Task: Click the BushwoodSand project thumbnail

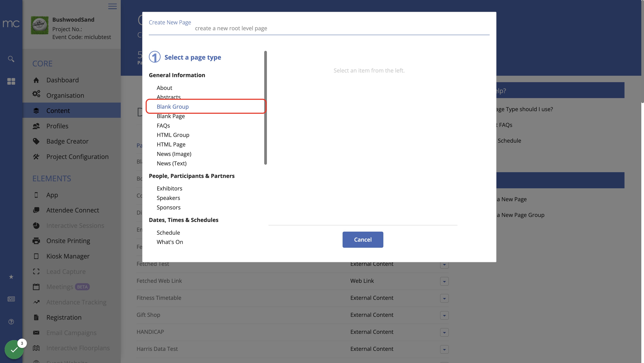Action: click(40, 25)
